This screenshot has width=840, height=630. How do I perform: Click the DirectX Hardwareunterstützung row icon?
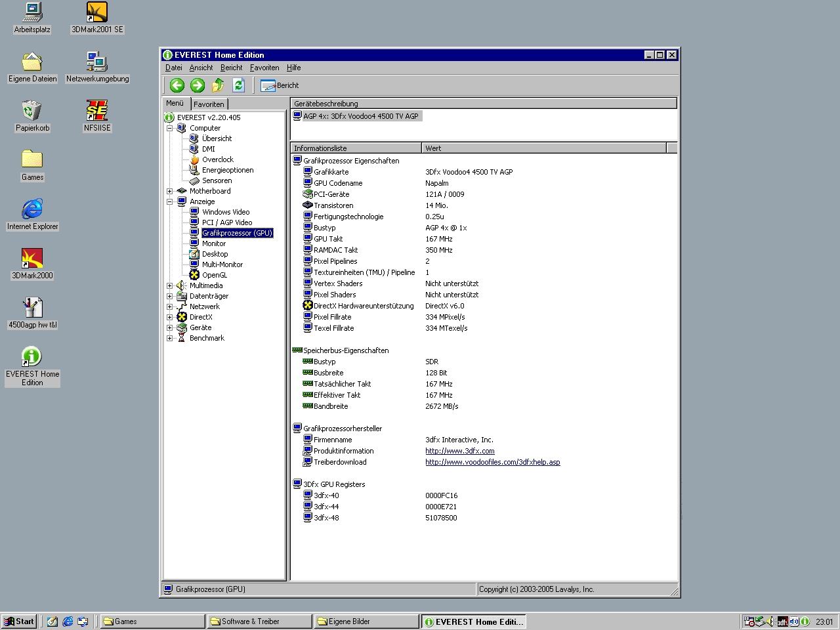pyautogui.click(x=307, y=306)
